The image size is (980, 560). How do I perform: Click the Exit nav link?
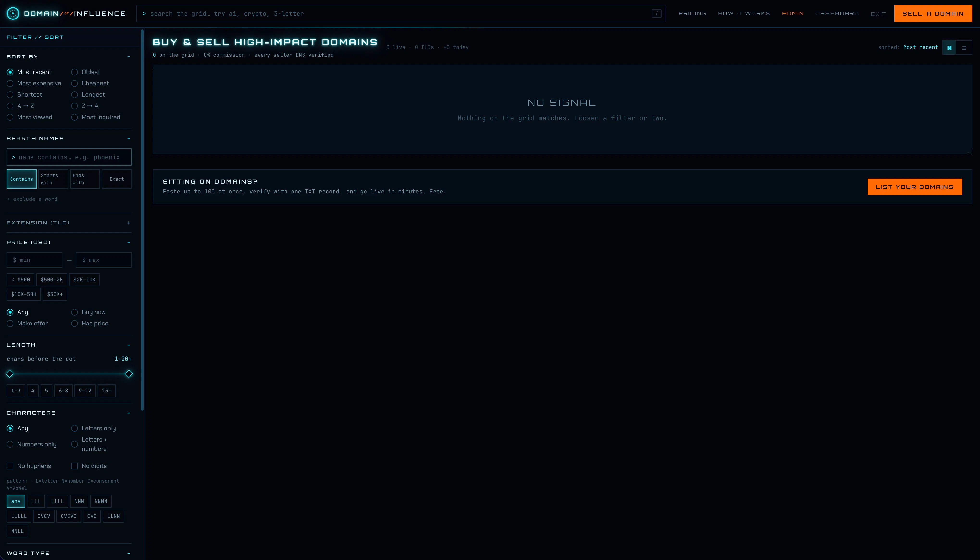point(878,14)
